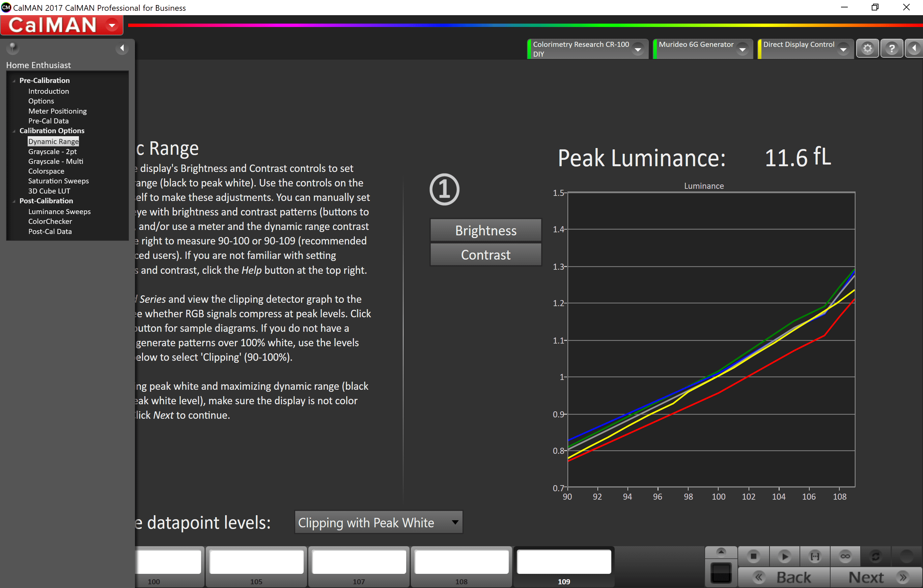Open the Pre-Cal Data page
This screenshot has height=588, width=923.
pyautogui.click(x=48, y=121)
